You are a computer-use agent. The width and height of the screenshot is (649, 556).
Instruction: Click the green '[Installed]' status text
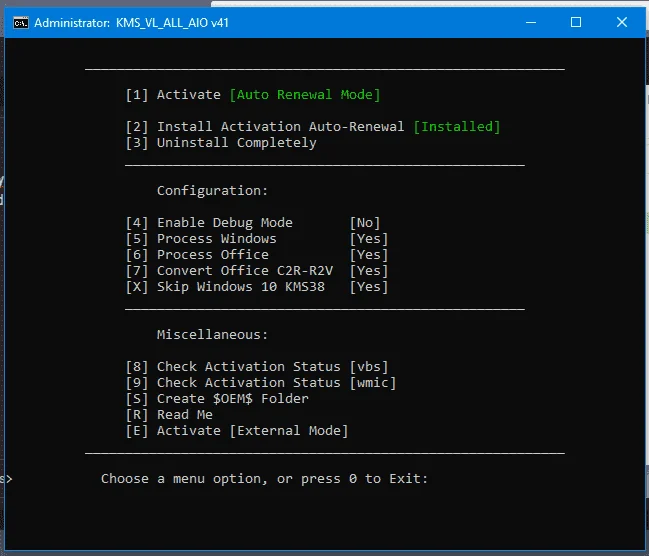point(457,127)
